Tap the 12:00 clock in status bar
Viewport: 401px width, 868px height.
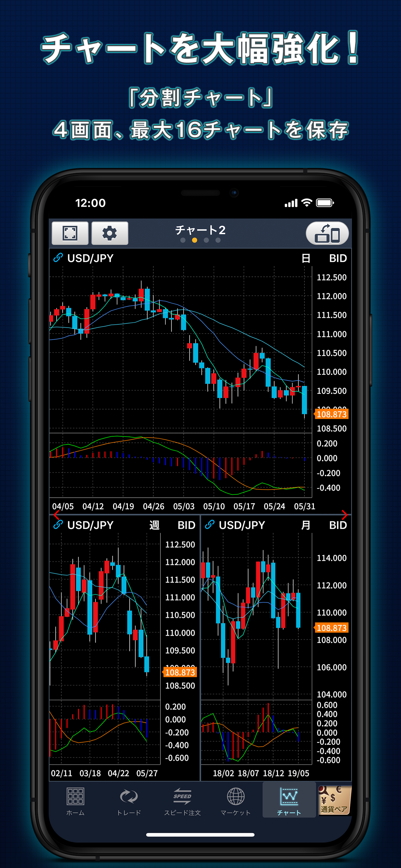pos(90,203)
